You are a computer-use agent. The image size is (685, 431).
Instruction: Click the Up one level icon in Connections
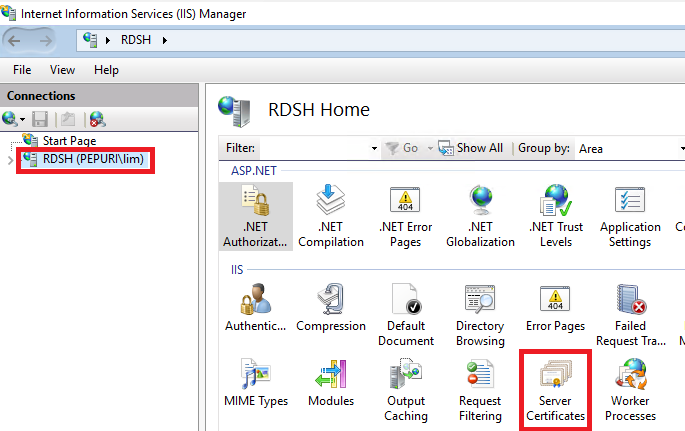click(68, 119)
